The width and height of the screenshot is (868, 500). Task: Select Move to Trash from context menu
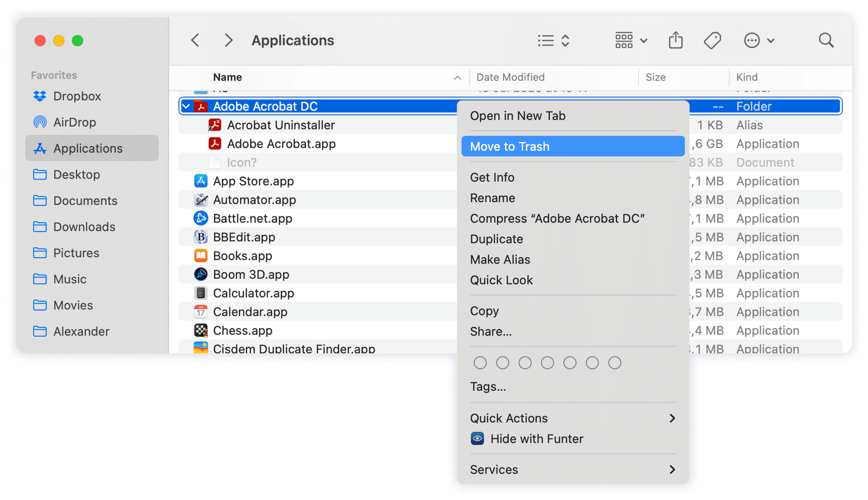[509, 146]
